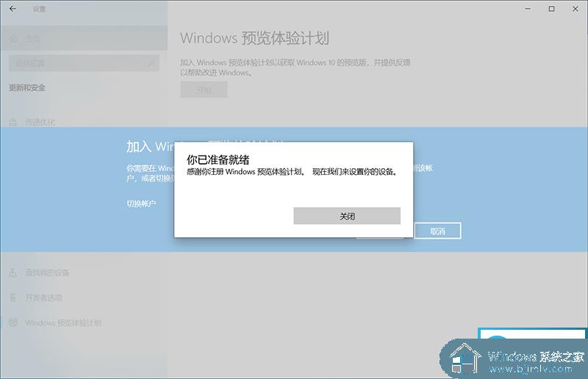The image size is (588, 379).
Task: Maximize the Settings window
Action: point(552,9)
